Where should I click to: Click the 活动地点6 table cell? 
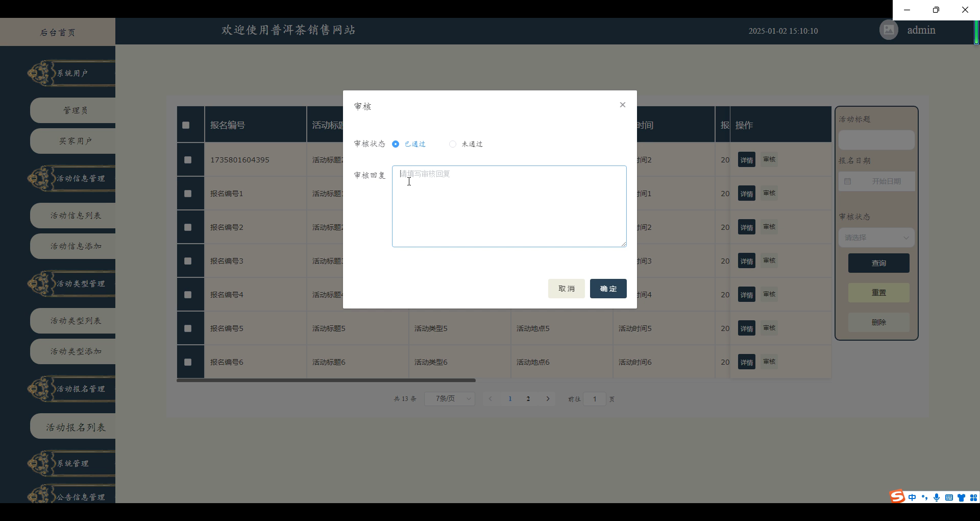561,362
